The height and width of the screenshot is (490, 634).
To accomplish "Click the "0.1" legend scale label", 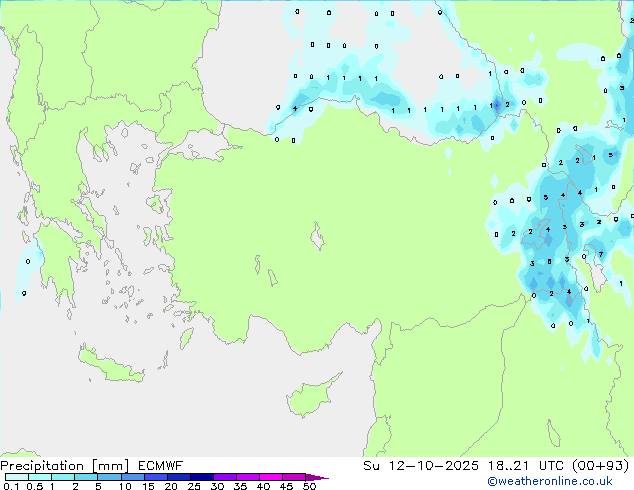I will (11, 486).
